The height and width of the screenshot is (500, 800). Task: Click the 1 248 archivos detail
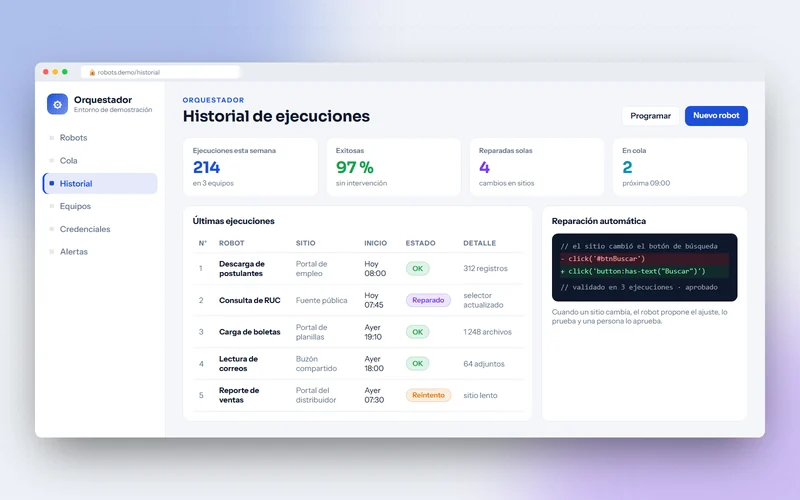(x=487, y=332)
